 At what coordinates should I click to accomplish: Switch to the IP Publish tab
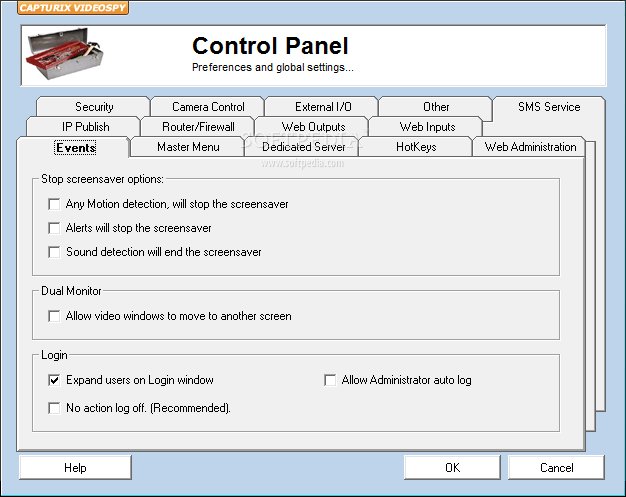pos(85,127)
